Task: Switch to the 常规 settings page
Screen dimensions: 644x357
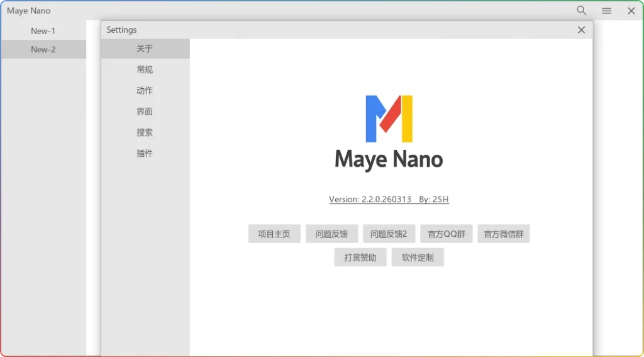Action: (x=145, y=69)
